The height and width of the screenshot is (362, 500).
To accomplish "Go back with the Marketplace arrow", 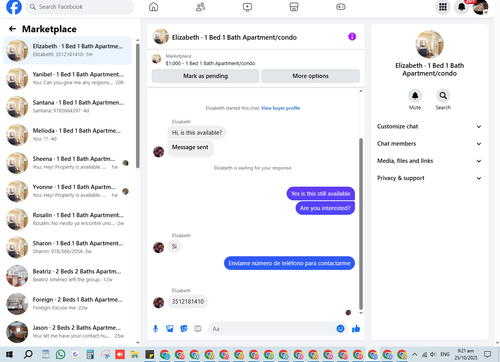I will click(x=12, y=29).
